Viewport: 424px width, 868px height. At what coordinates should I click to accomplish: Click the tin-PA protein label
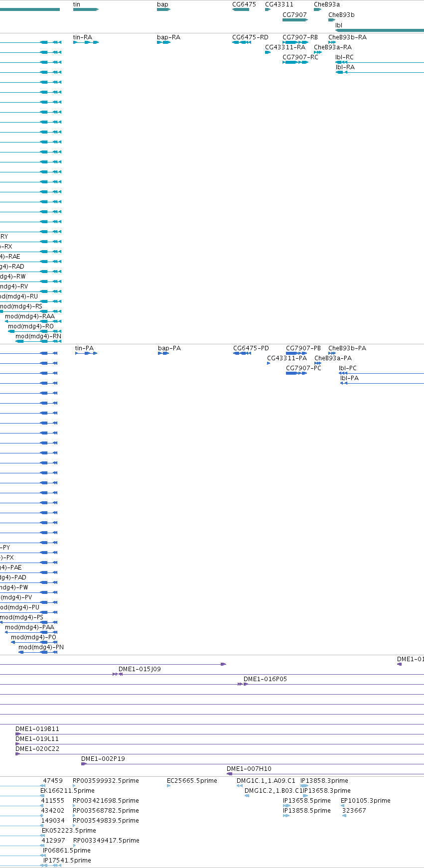click(x=84, y=348)
